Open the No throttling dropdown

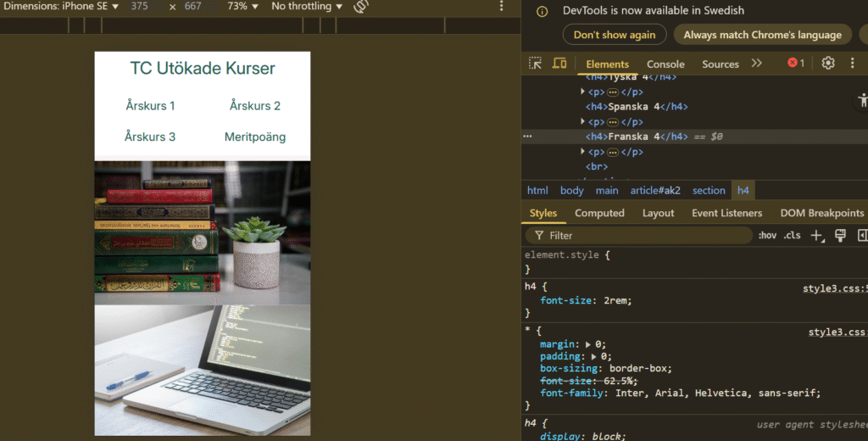(307, 7)
